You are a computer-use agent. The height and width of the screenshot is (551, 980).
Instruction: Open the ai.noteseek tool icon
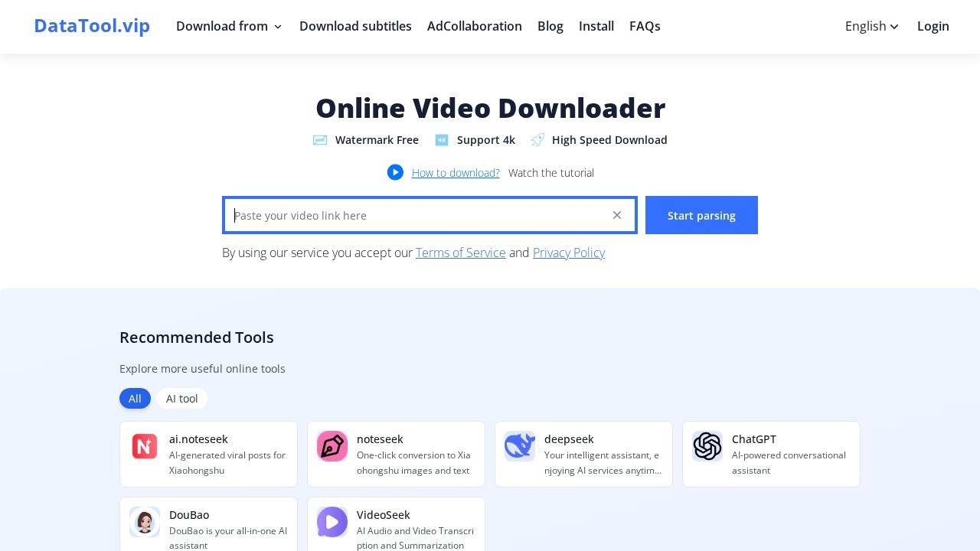[x=145, y=446]
